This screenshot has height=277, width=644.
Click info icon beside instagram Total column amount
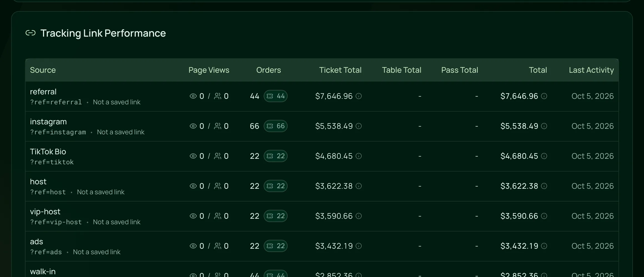(x=544, y=126)
